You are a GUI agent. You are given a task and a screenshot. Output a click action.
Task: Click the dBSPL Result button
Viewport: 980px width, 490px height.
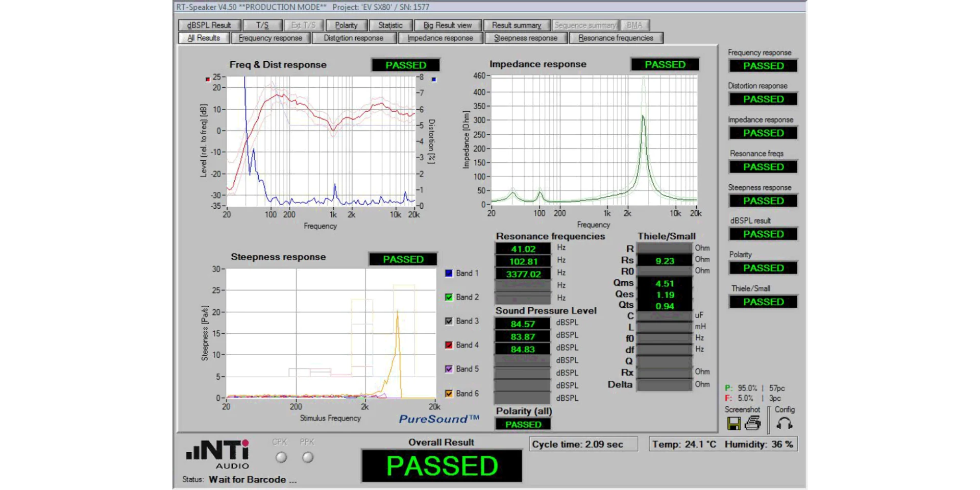[x=209, y=25]
